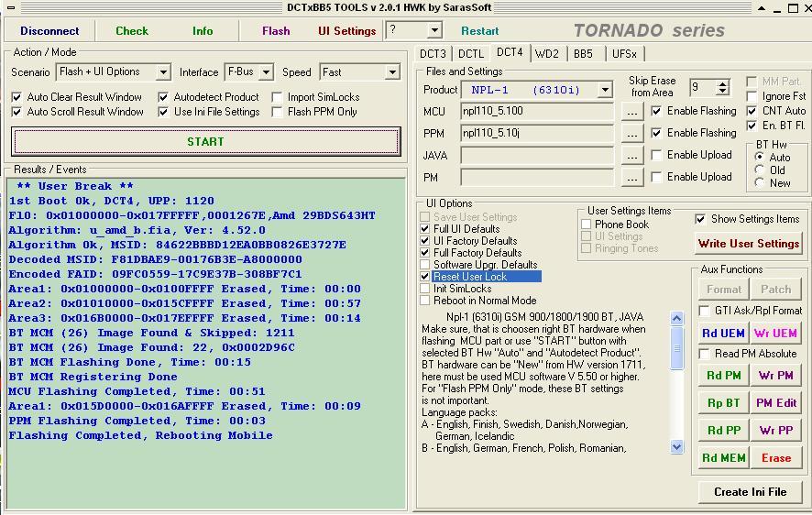Enable GTI Ask/Rpl Format checkbox
Screen dimensions: 812x515
tap(704, 311)
